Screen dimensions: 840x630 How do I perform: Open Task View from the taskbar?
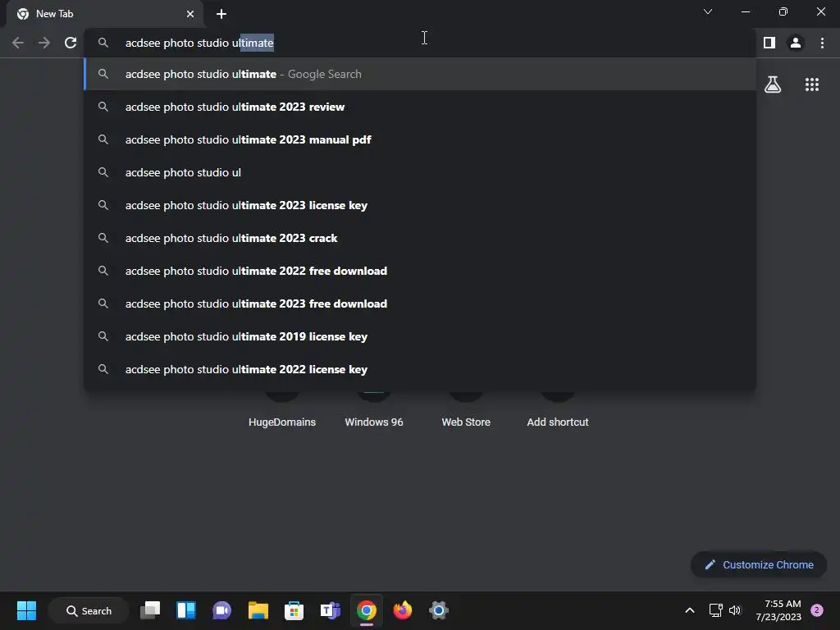pos(150,610)
